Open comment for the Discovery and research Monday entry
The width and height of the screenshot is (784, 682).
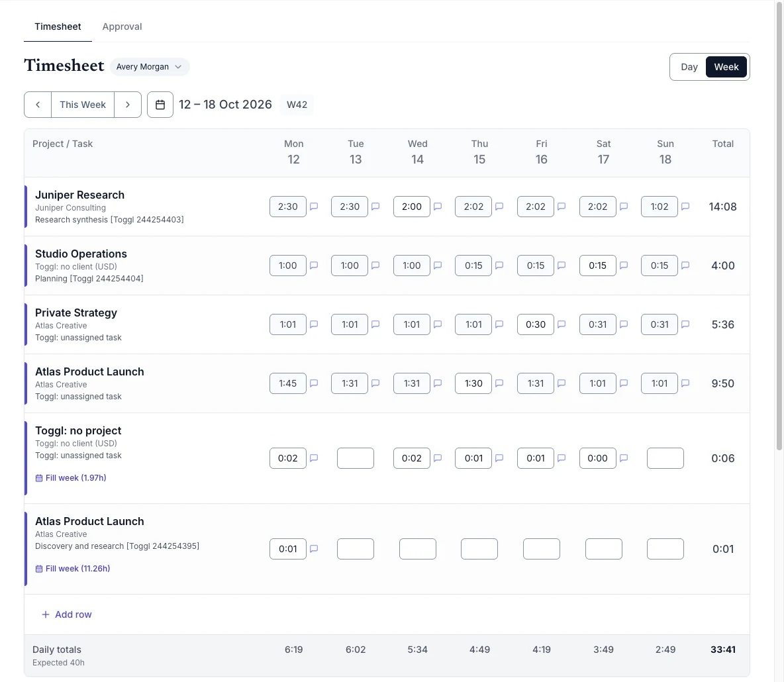point(314,549)
